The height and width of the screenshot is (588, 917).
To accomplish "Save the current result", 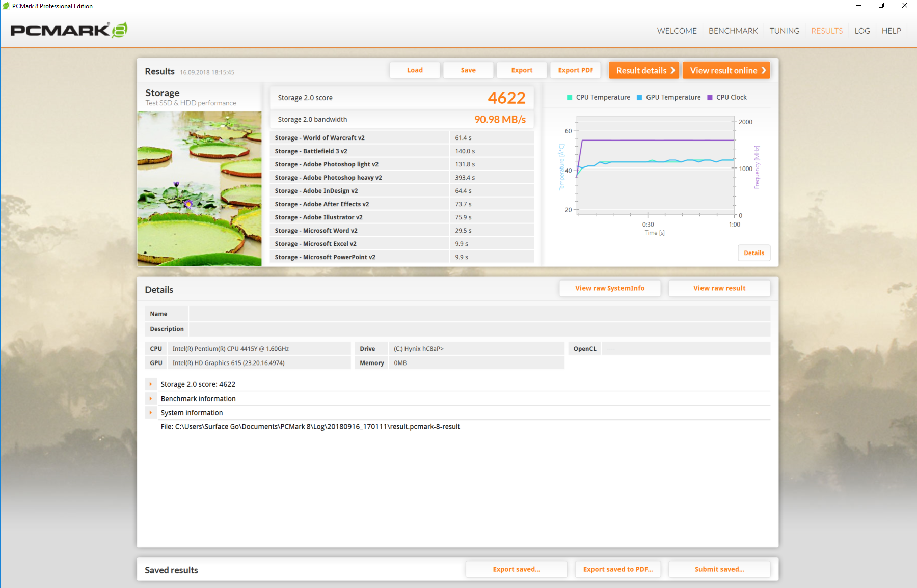I will pyautogui.click(x=468, y=70).
